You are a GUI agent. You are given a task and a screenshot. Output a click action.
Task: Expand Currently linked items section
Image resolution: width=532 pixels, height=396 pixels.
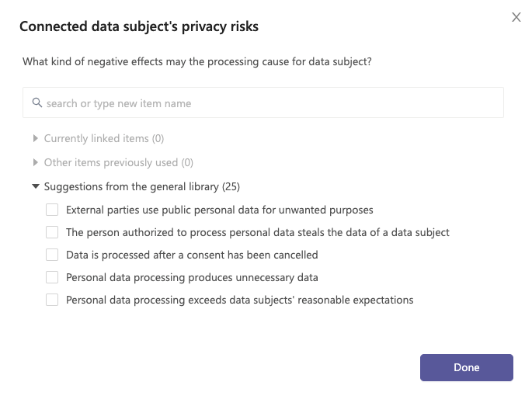pyautogui.click(x=35, y=138)
